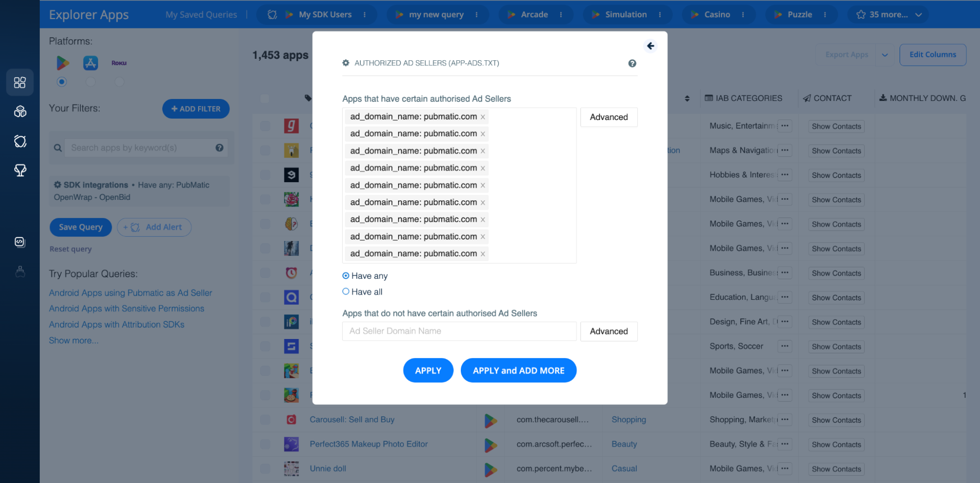The image size is (980, 483).
Task: Open kebab menu on My SDK Users tab
Action: click(x=365, y=15)
